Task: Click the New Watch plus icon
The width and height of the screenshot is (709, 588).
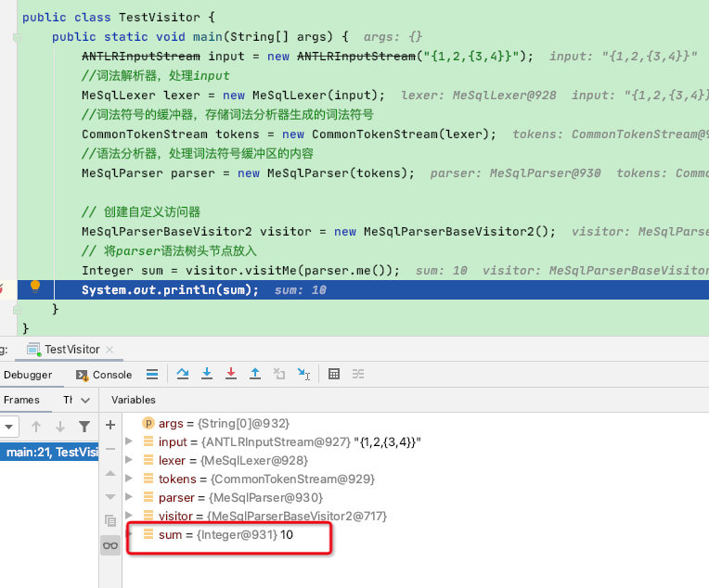Action: coord(110,425)
